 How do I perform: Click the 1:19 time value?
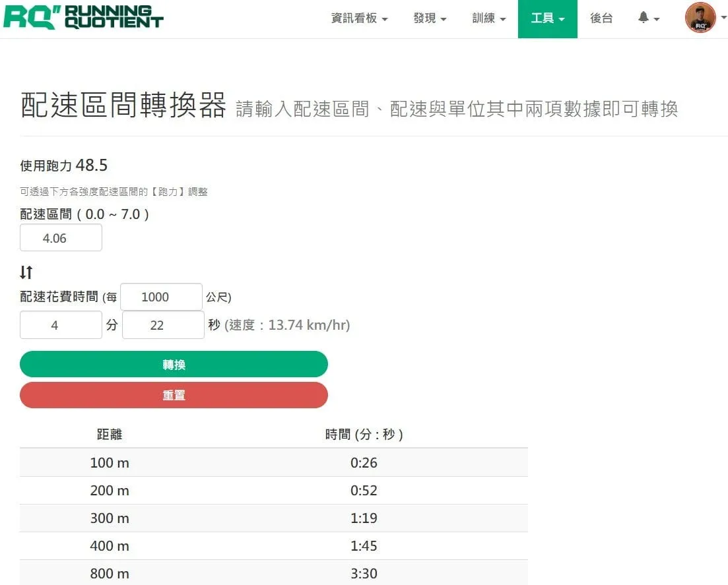click(364, 518)
